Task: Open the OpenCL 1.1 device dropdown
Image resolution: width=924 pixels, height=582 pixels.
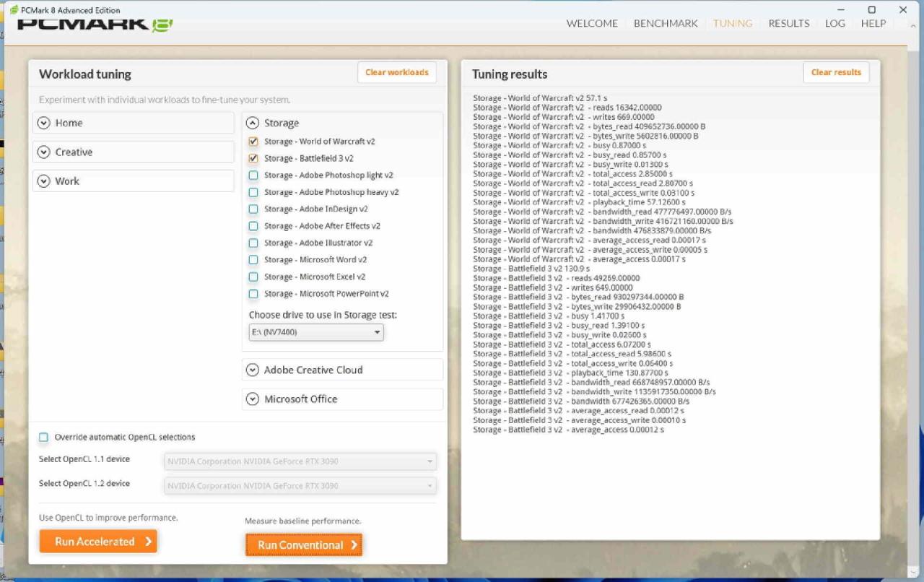Action: point(300,461)
